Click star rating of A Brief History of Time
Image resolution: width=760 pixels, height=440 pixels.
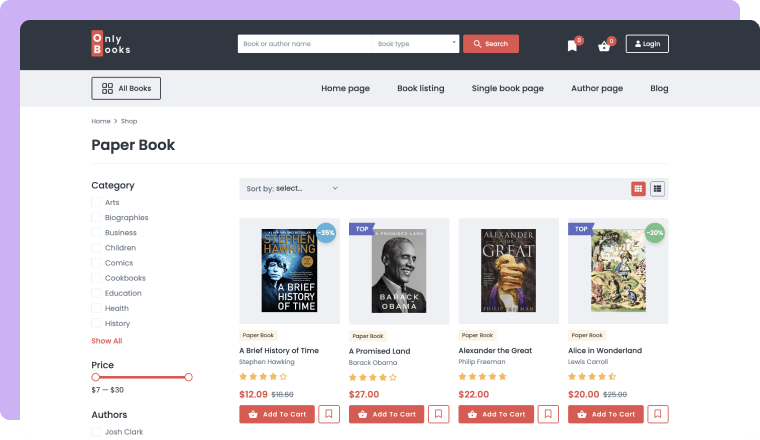click(x=263, y=377)
